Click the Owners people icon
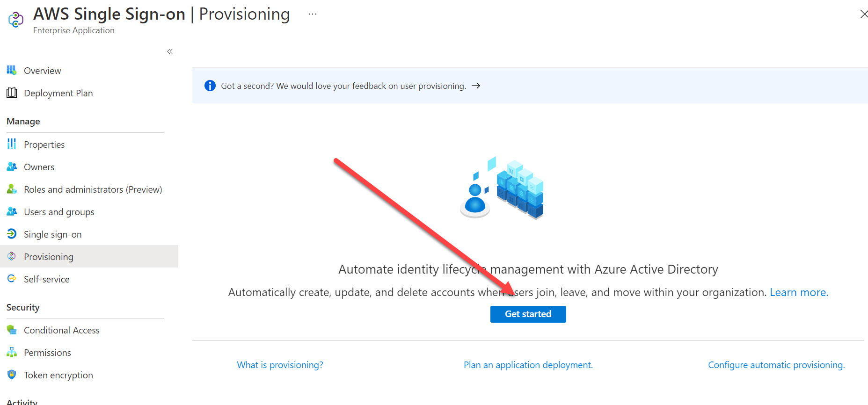 [12, 166]
